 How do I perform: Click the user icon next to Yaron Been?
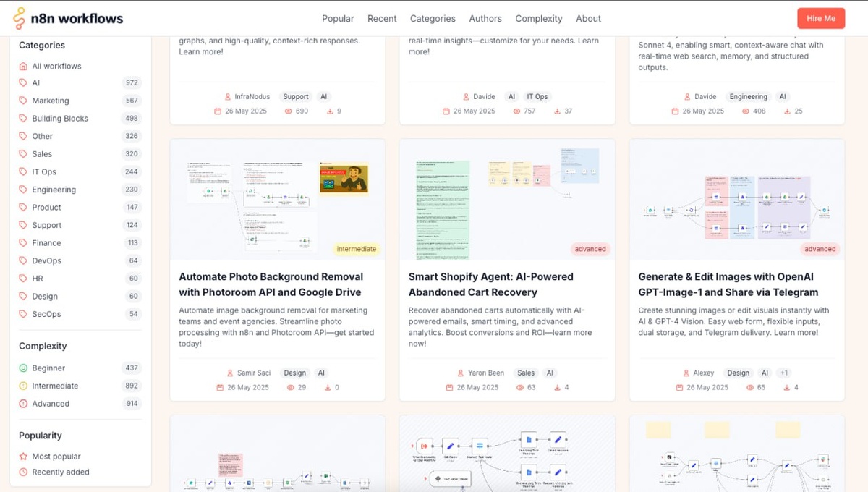click(x=461, y=373)
